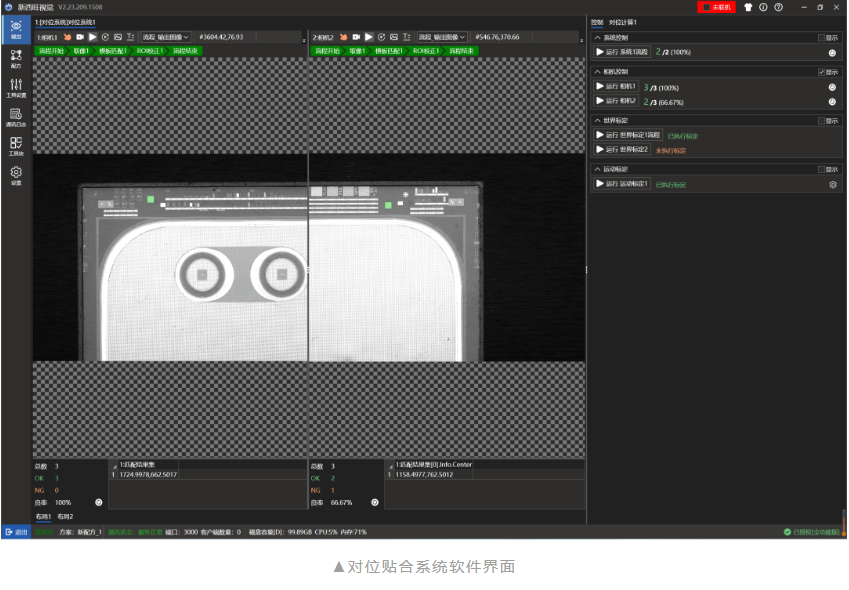Enable 显示 for the 运动标定 section
Viewport: 849px width, 590px height.
click(x=822, y=169)
